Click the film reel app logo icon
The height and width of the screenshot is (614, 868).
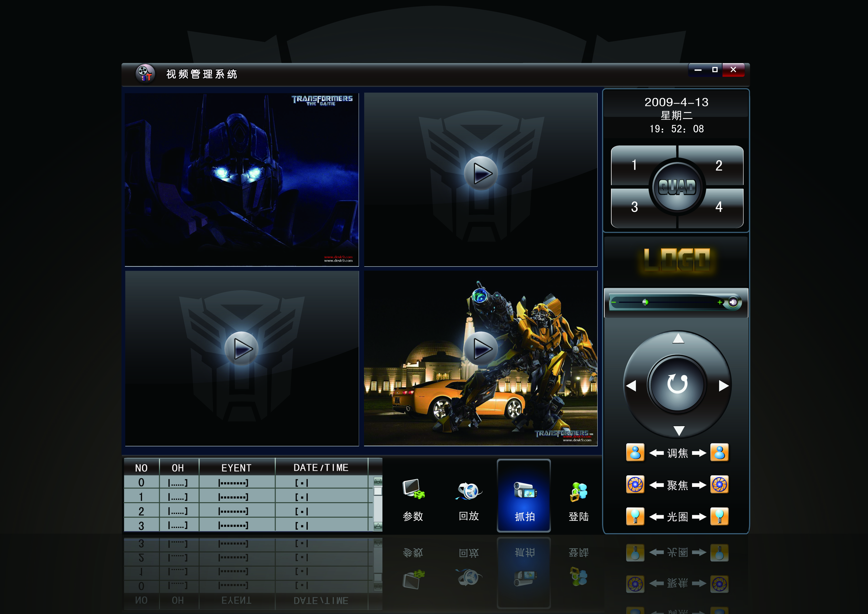point(145,73)
